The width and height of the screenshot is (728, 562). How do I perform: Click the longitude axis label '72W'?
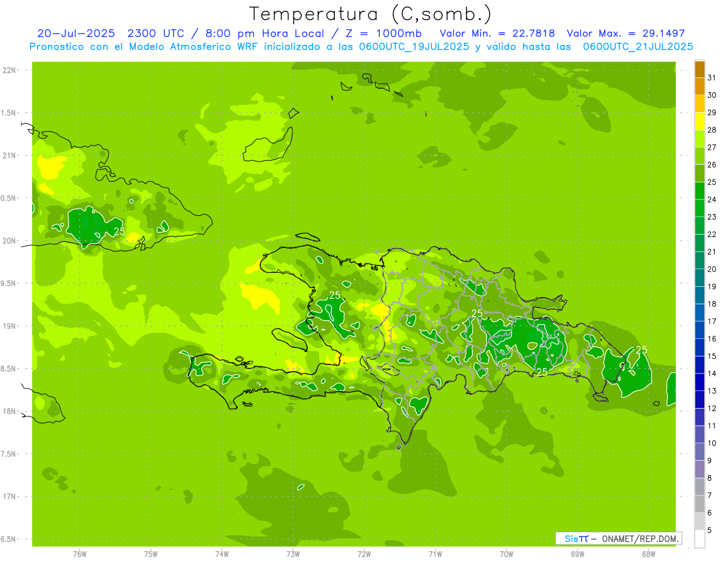(364, 554)
